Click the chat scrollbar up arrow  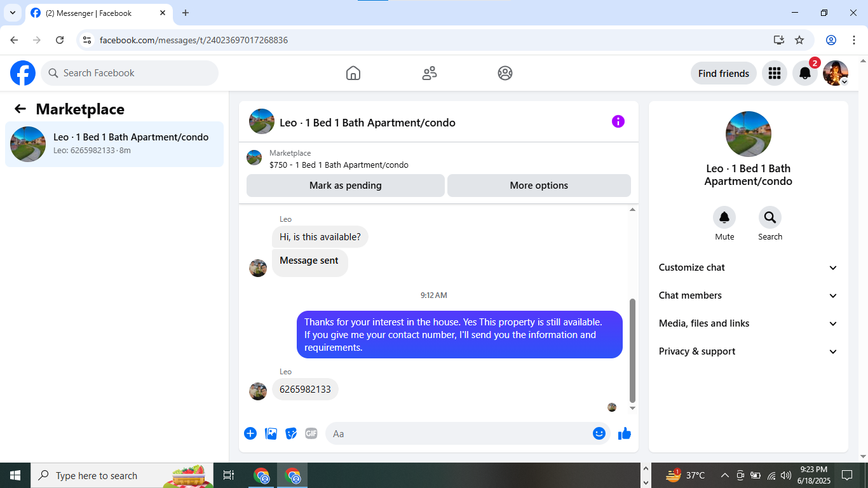[x=632, y=210]
